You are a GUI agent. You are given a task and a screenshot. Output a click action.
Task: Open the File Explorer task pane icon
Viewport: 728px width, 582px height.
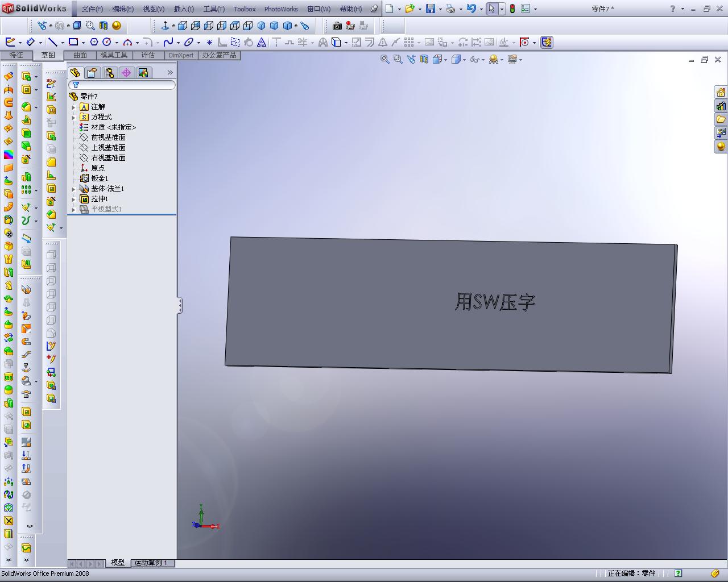tap(721, 119)
